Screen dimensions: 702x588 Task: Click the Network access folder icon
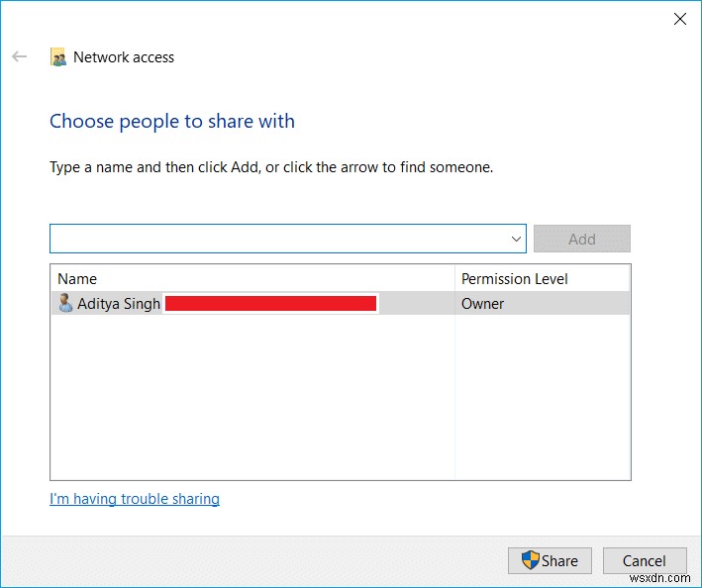[x=58, y=56]
